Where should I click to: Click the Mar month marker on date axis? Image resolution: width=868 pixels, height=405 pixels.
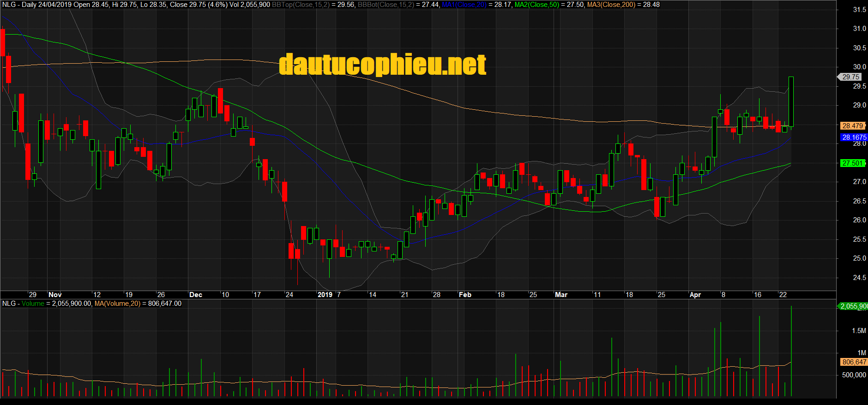[x=561, y=295]
